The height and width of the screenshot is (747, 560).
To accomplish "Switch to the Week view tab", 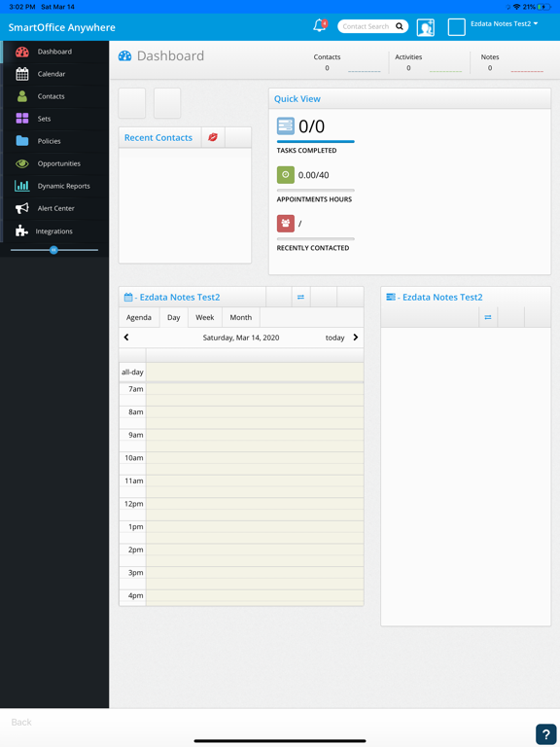I will pos(205,317).
